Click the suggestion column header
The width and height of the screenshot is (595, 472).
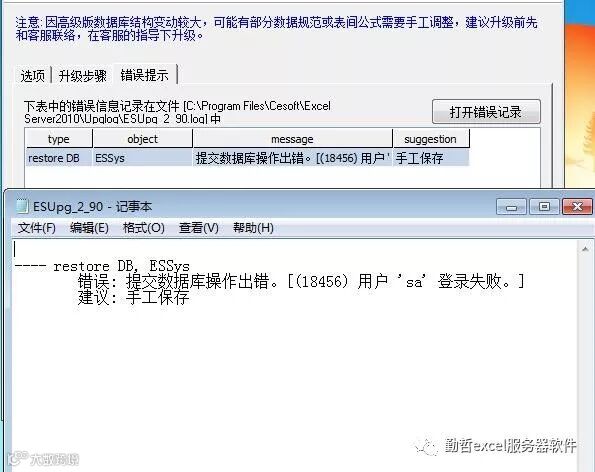tap(431, 139)
